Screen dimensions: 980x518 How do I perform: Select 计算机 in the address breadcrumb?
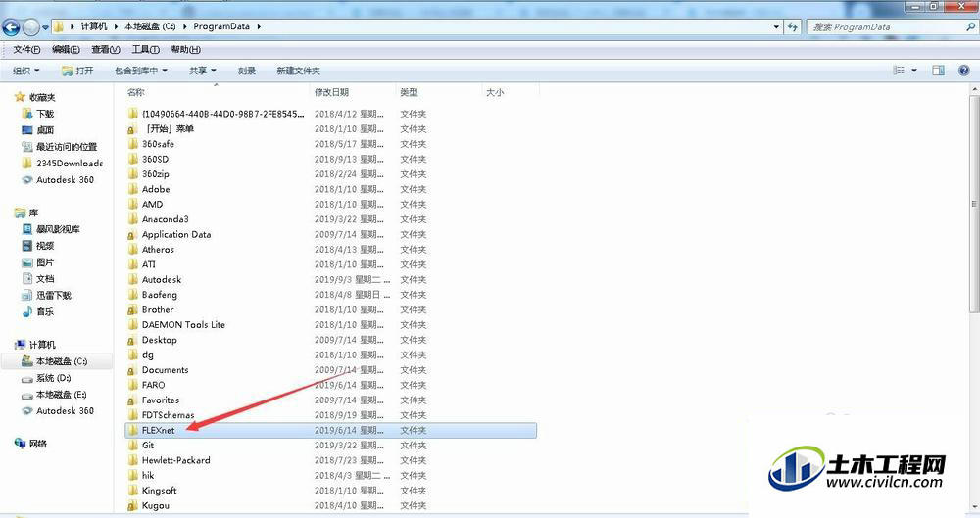tap(94, 26)
